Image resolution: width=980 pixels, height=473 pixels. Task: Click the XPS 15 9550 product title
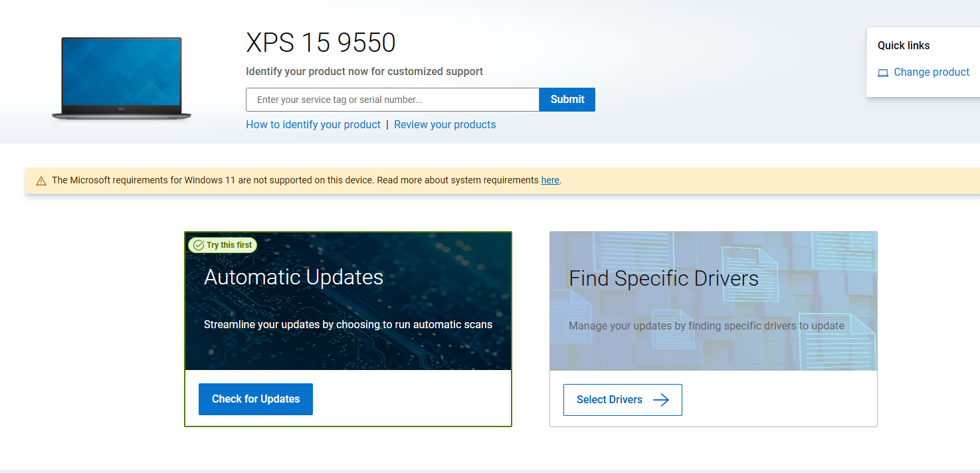(321, 43)
